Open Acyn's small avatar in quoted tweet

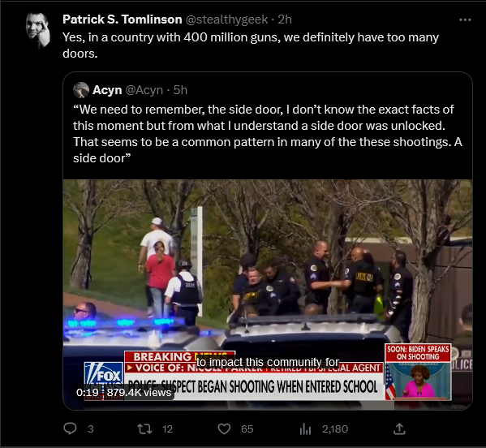point(81,90)
